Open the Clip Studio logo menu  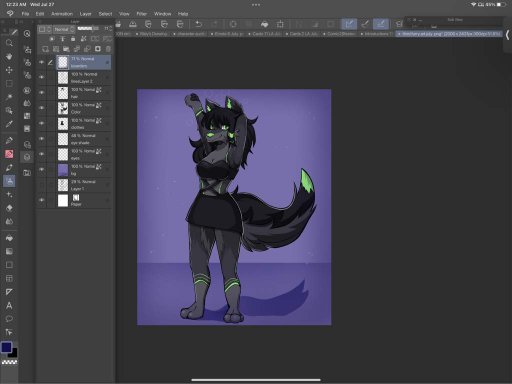10,13
